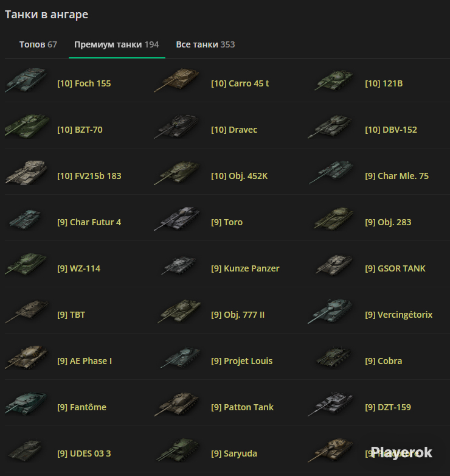Viewport: 450px width, 476px height.
Task: Click the Char Futur 4 tank icon
Action: pos(25,219)
